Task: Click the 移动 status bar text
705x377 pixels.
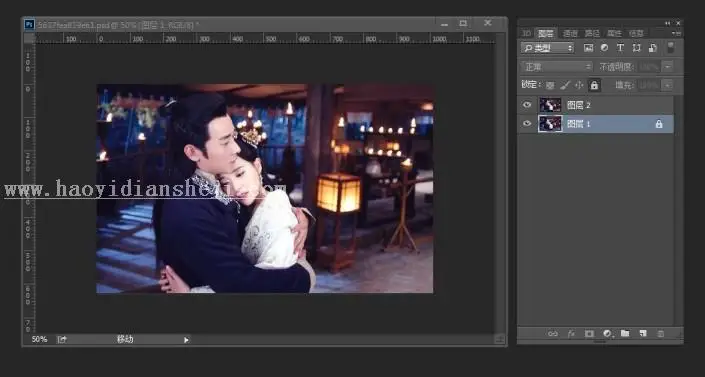Action: [x=125, y=339]
